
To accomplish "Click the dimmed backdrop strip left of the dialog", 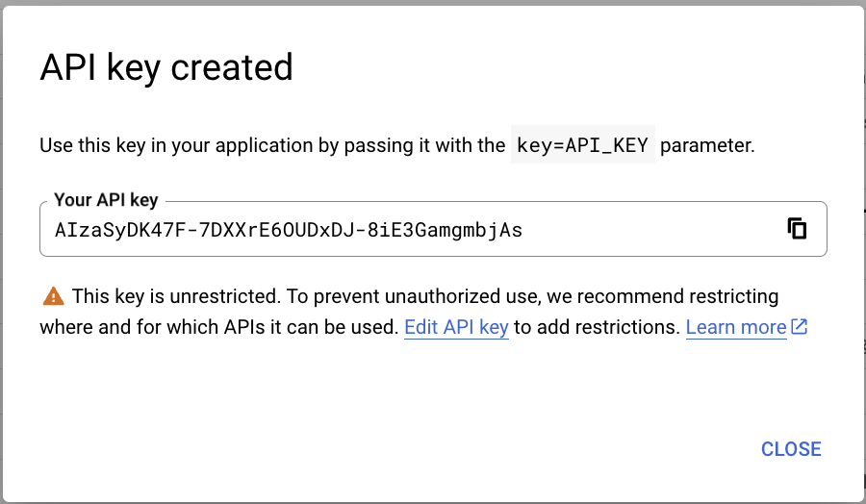I will point(1,252).
